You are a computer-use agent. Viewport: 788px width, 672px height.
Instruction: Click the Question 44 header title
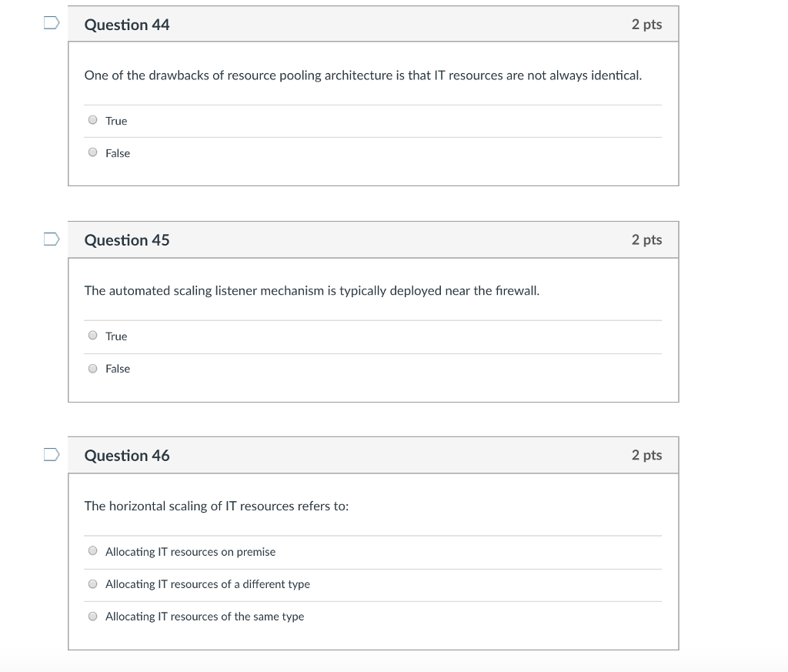127,25
